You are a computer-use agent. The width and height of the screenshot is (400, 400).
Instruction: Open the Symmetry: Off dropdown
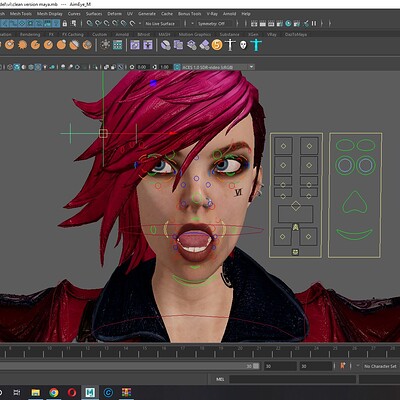point(214,24)
